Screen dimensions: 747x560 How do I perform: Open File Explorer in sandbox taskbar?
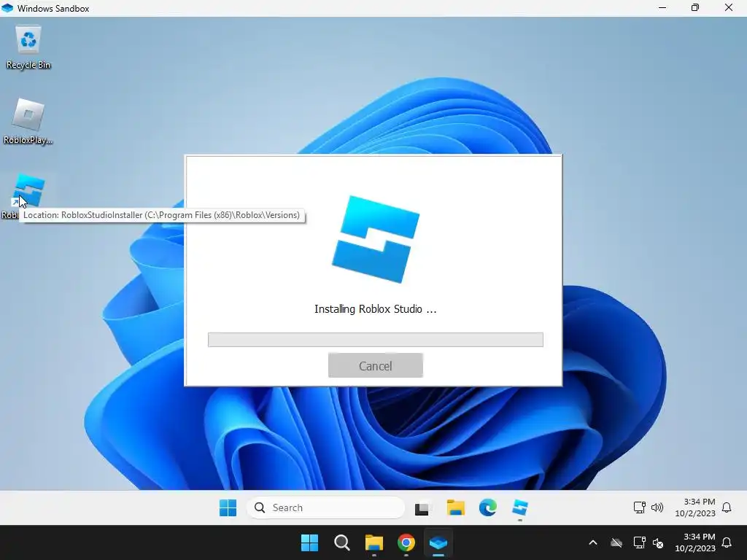point(455,507)
